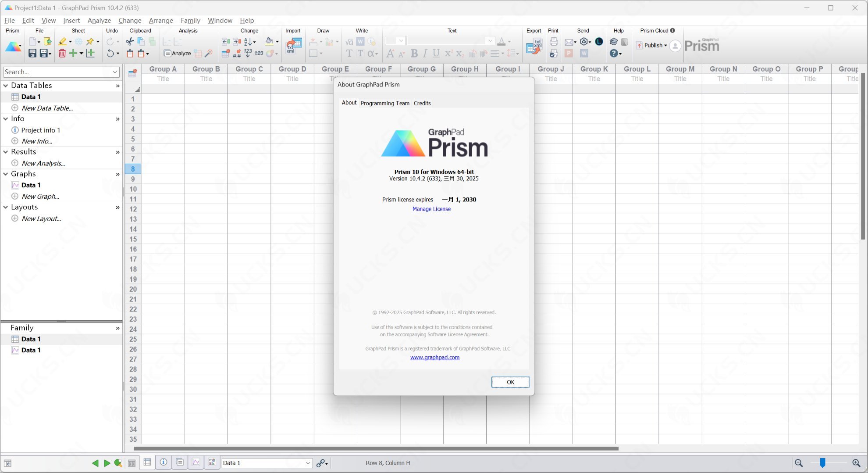Click Data 1 graph in Family panel
Image resolution: width=868 pixels, height=473 pixels.
click(31, 350)
